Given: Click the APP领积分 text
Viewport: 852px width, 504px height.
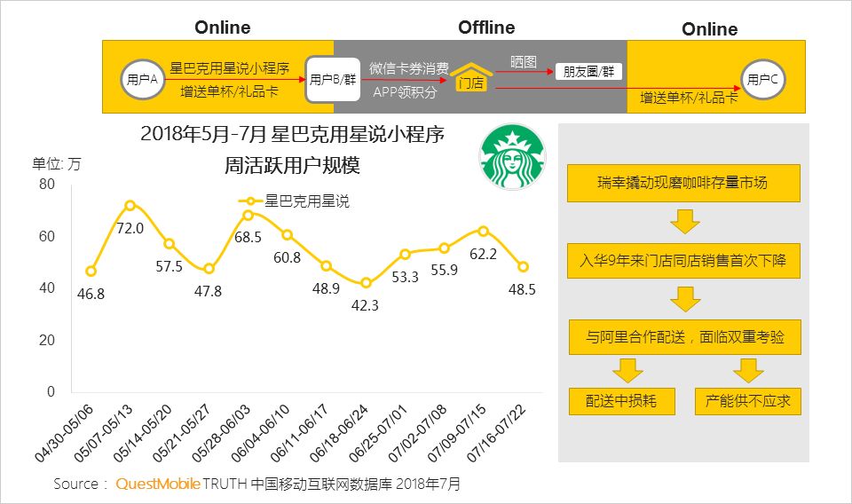Looking at the screenshot, I should coord(405,92).
